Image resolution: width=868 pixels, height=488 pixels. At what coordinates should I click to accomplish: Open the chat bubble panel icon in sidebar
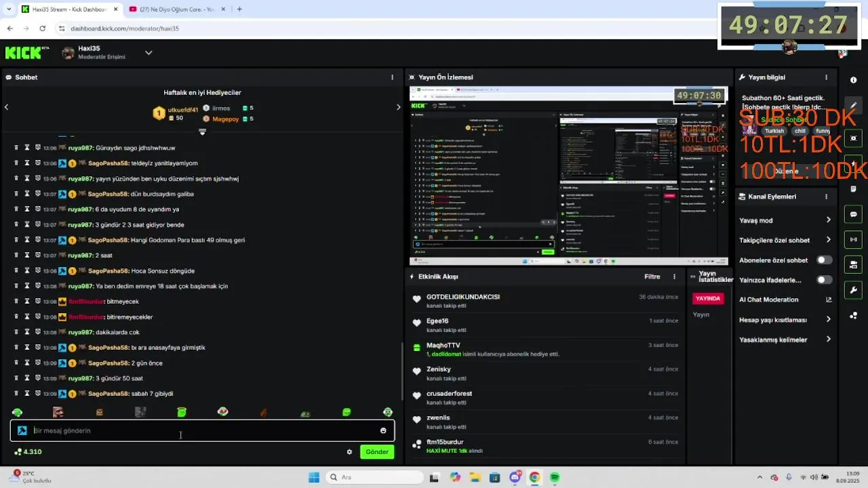click(x=853, y=214)
